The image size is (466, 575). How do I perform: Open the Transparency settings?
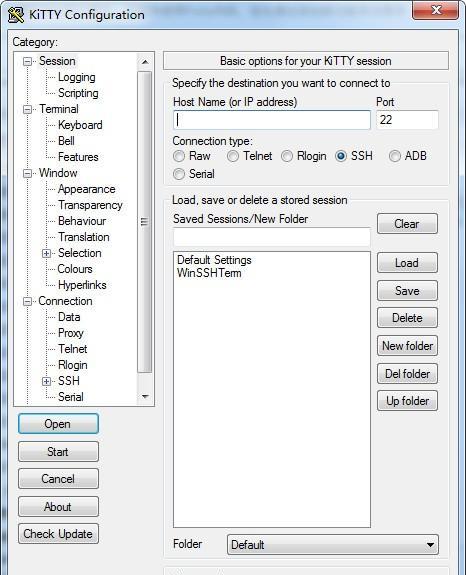click(90, 205)
